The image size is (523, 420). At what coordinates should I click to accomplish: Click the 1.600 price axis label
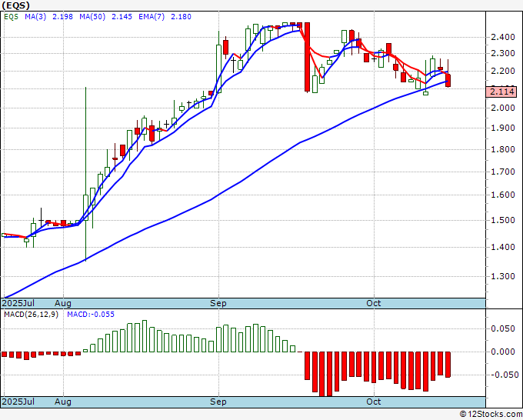click(x=503, y=195)
